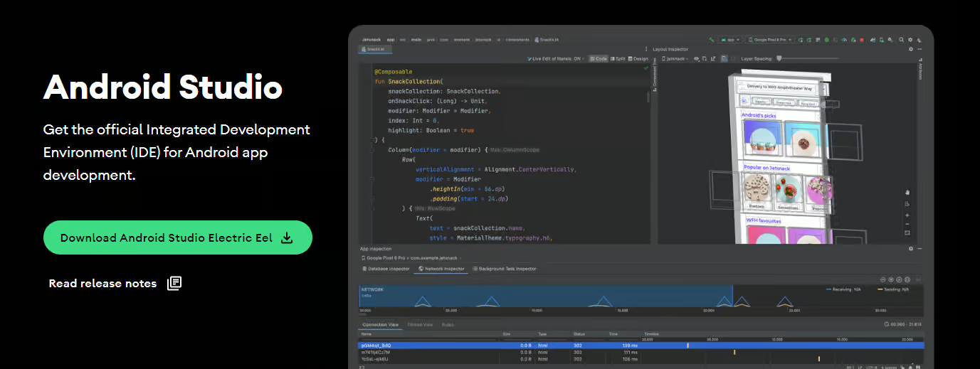Viewport: 980px width, 369px height.
Task: Select the Connection View tab
Action: pos(381,324)
